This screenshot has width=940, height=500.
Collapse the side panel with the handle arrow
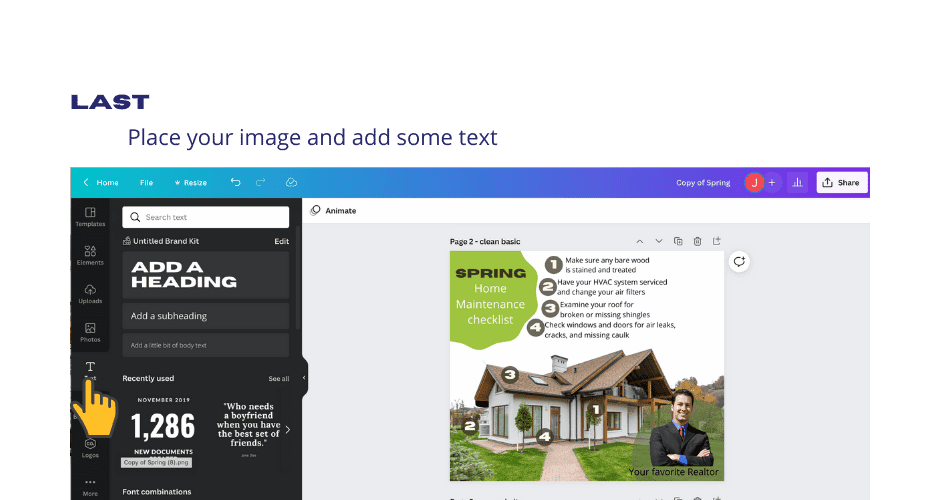point(304,378)
